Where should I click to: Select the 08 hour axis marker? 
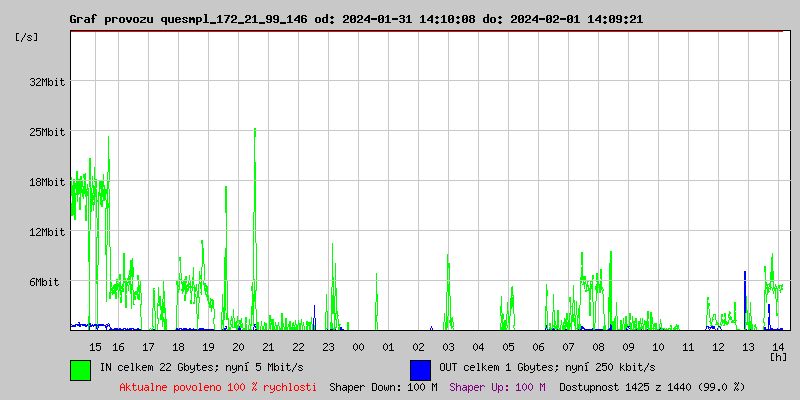[x=598, y=346]
